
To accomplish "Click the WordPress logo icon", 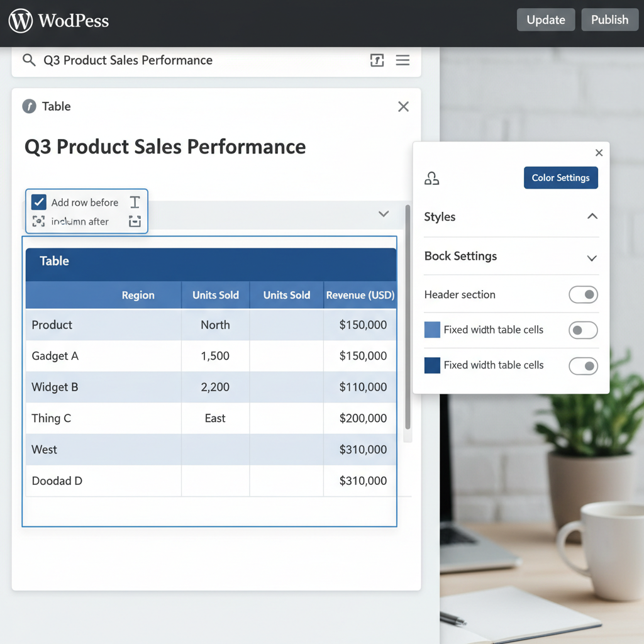I will [20, 19].
